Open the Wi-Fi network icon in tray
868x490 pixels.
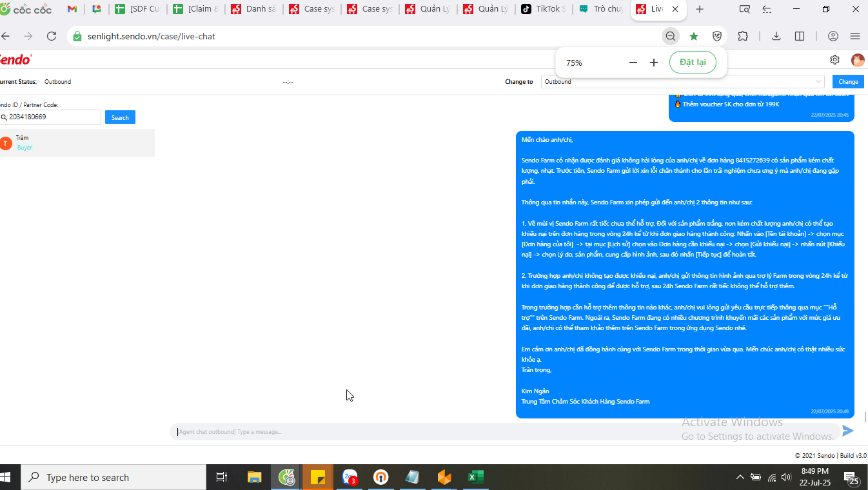pos(772,477)
